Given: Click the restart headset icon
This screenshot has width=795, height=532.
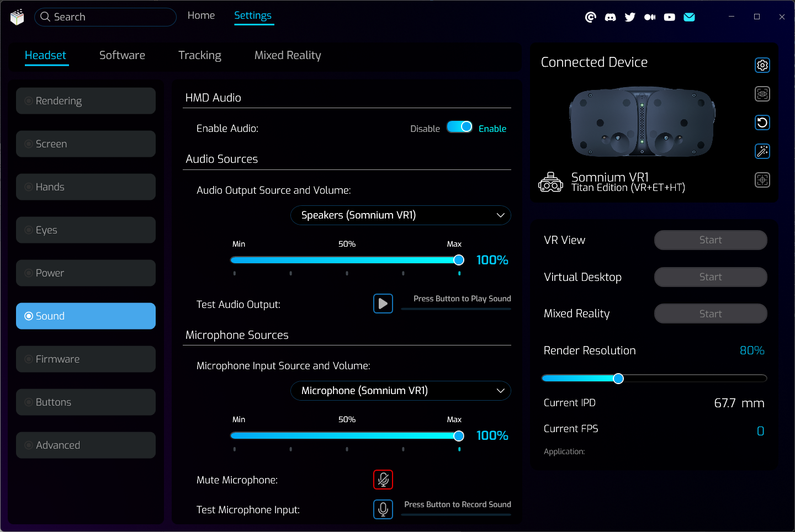Looking at the screenshot, I should tap(762, 123).
